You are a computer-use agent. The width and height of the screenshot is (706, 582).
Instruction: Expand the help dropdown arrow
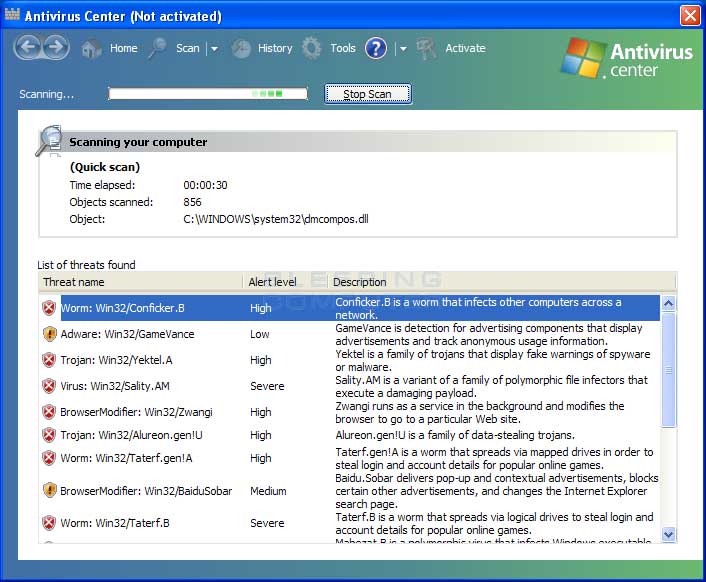tap(403, 49)
